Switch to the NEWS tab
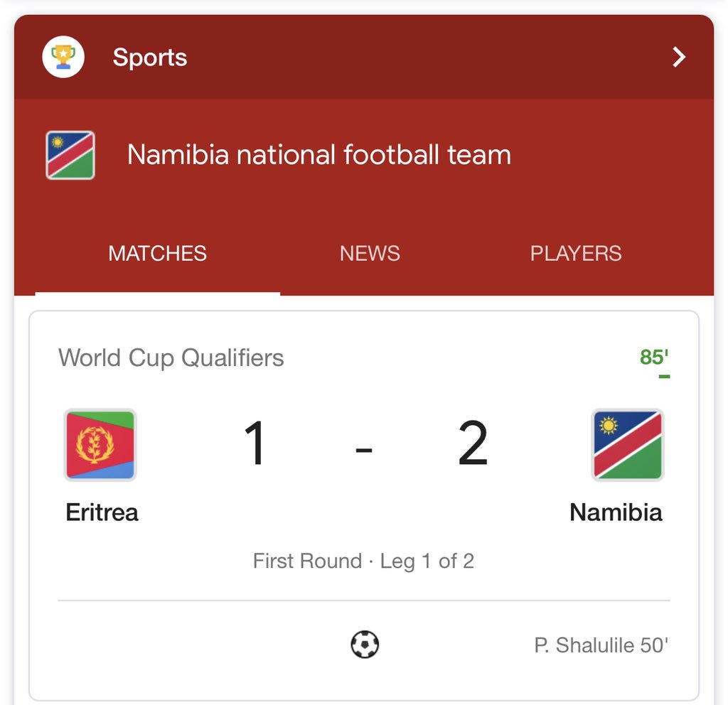 (x=370, y=254)
